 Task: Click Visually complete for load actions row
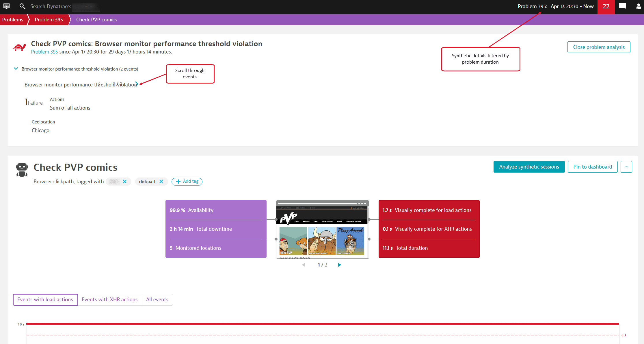tap(429, 210)
